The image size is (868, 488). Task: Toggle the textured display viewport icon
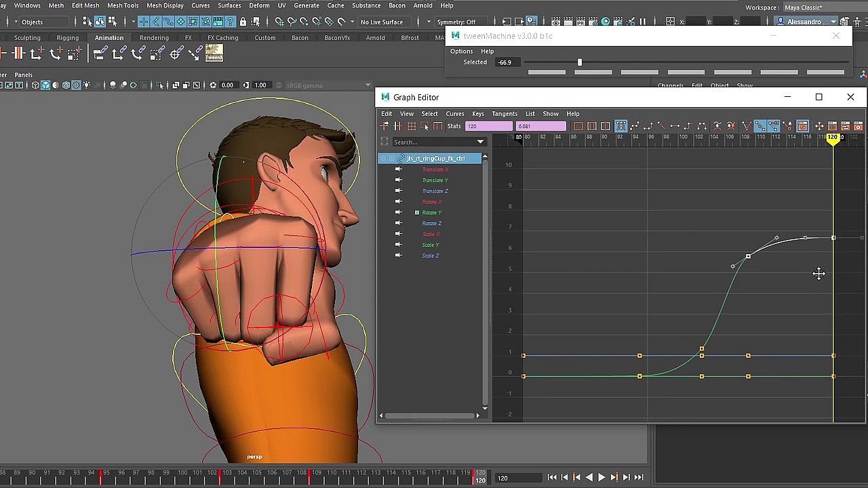[x=76, y=85]
